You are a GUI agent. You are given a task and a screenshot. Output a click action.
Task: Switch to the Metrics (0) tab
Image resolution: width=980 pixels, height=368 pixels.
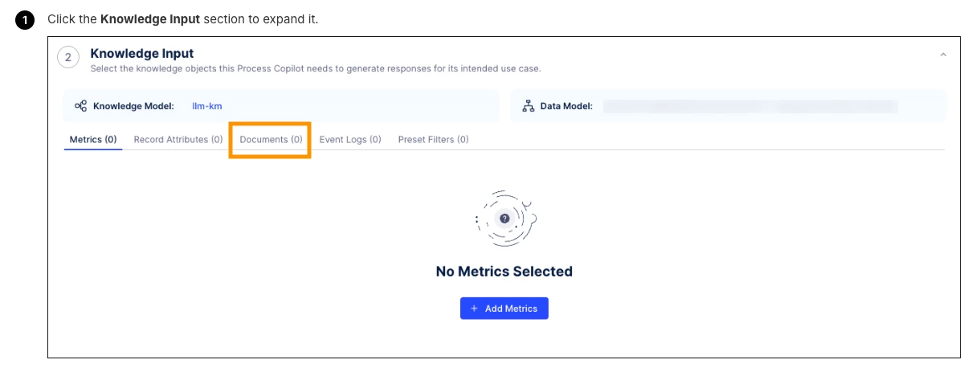tap(93, 140)
